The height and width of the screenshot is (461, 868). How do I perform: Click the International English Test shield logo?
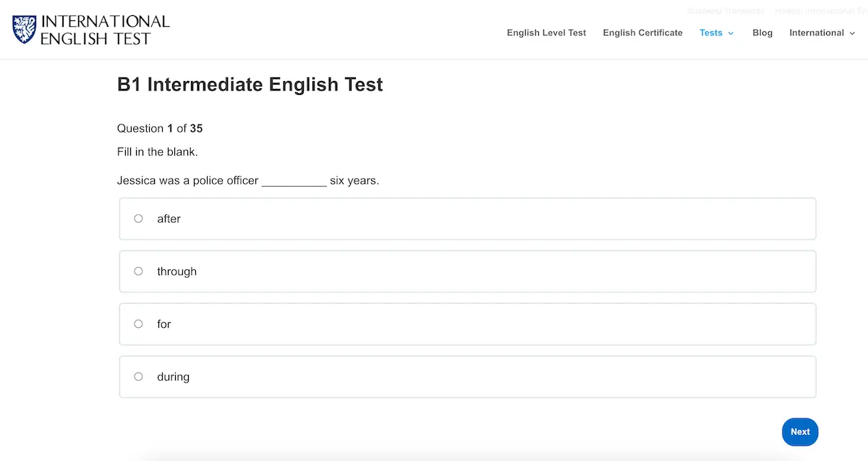(x=24, y=29)
